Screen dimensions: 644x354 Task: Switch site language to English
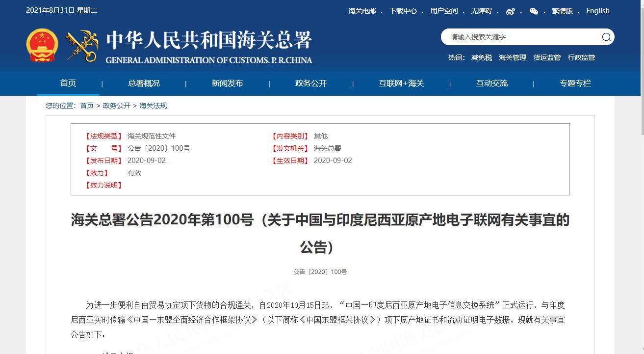pos(597,10)
